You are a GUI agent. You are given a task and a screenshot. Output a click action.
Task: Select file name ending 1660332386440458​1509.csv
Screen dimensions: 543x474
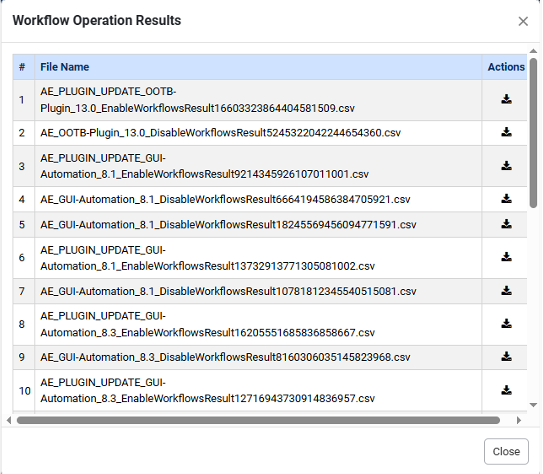click(x=197, y=100)
